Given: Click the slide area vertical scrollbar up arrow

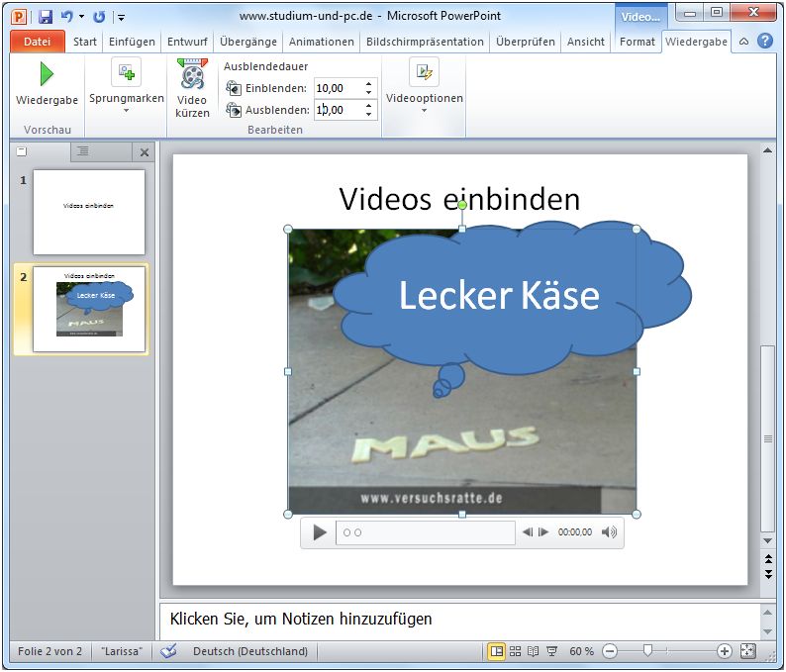Looking at the screenshot, I should pos(767,150).
